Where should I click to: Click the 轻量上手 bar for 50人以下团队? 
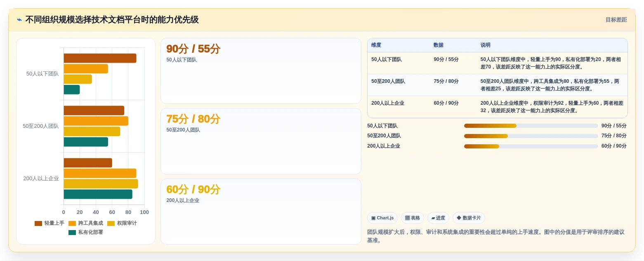click(100, 58)
